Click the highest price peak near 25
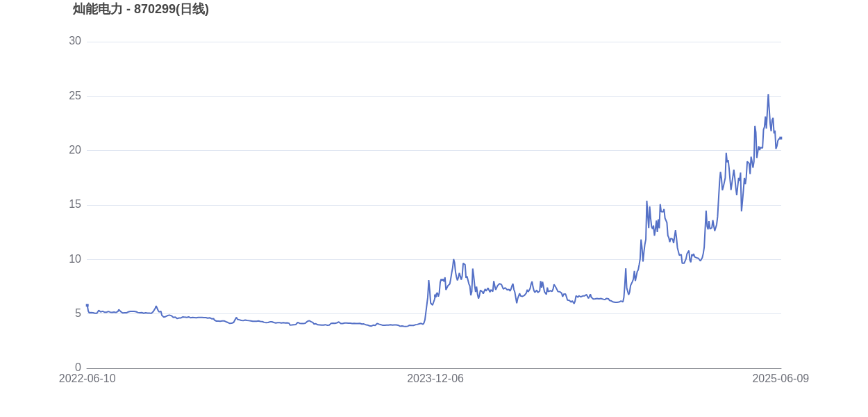This screenshot has width=868, height=417. coord(768,95)
